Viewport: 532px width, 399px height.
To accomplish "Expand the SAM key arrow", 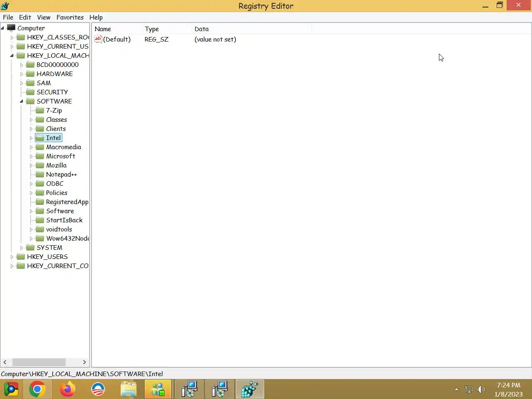I will point(22,83).
